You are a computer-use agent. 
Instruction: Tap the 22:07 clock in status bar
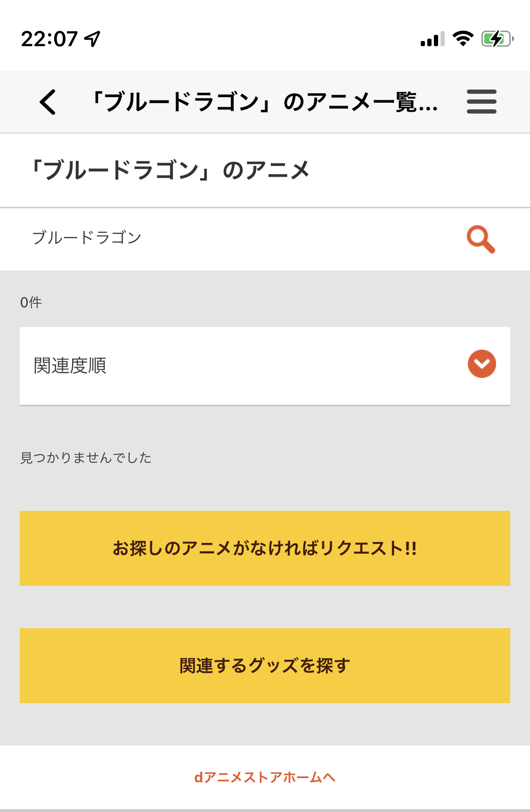(49, 39)
